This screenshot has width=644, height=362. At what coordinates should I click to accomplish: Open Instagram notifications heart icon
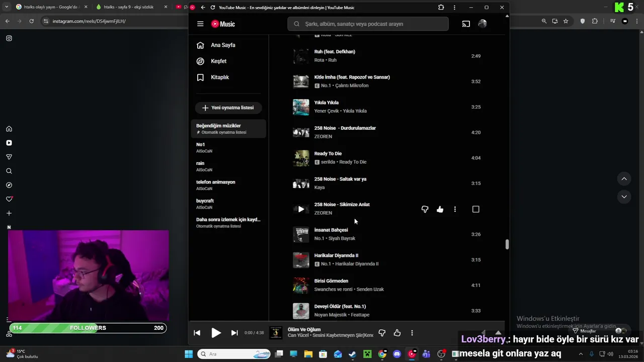tap(9, 199)
